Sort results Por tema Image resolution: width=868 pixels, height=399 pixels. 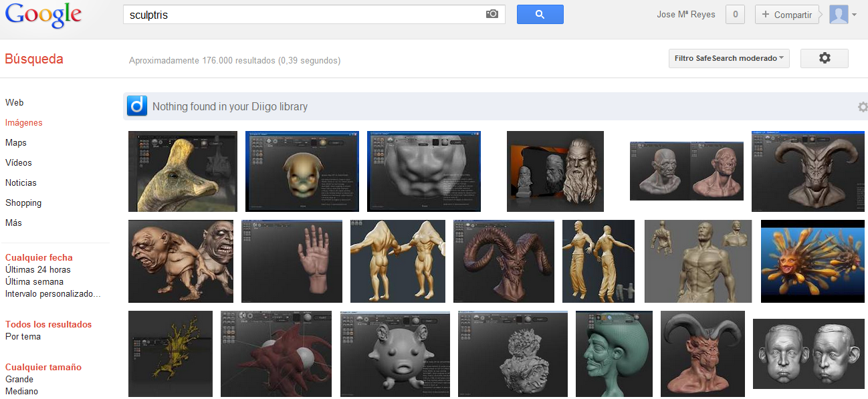pos(23,336)
